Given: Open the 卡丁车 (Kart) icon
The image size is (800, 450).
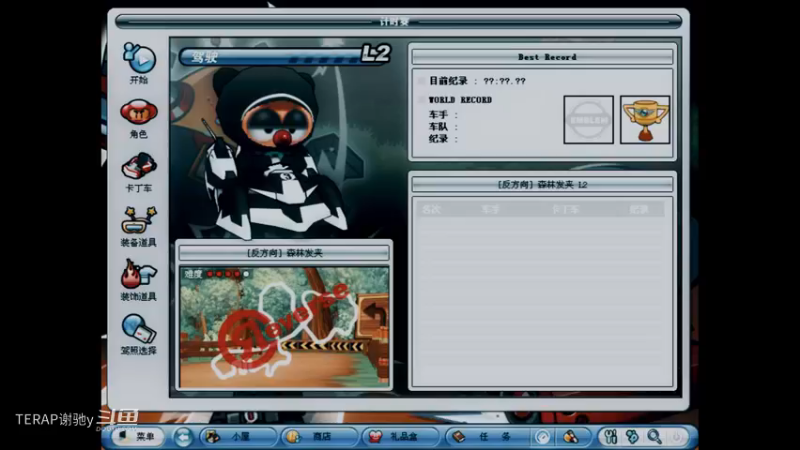Looking at the screenshot, I should (x=139, y=166).
